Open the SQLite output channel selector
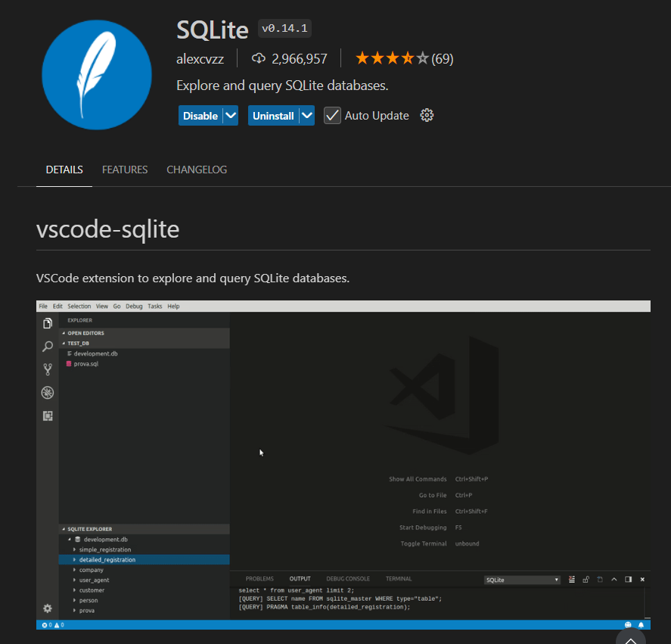 tap(523, 578)
